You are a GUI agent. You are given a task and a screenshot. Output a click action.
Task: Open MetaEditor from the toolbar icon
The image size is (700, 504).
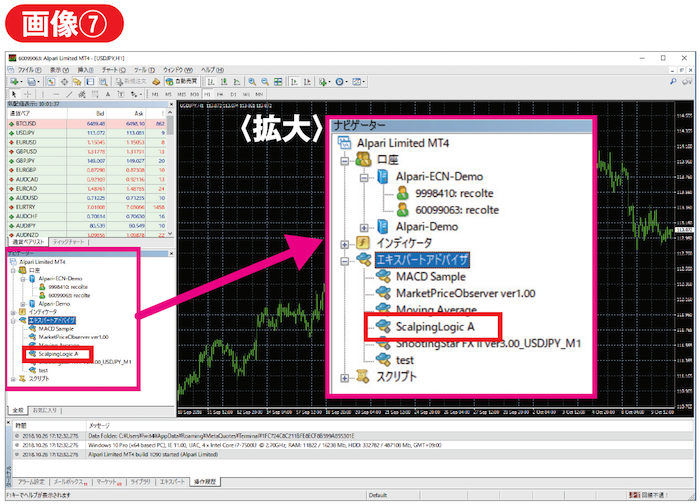tap(156, 82)
